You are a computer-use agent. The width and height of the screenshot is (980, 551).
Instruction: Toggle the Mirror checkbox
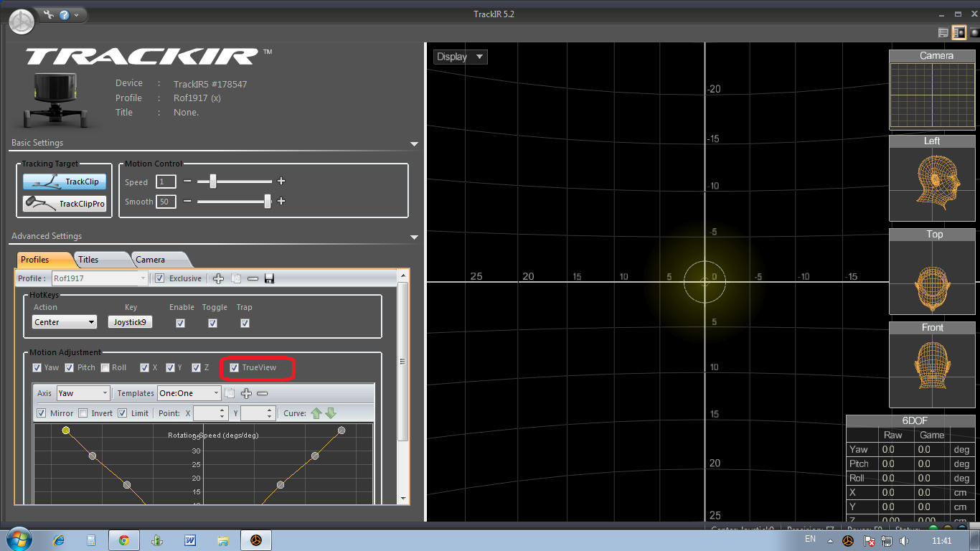[42, 413]
